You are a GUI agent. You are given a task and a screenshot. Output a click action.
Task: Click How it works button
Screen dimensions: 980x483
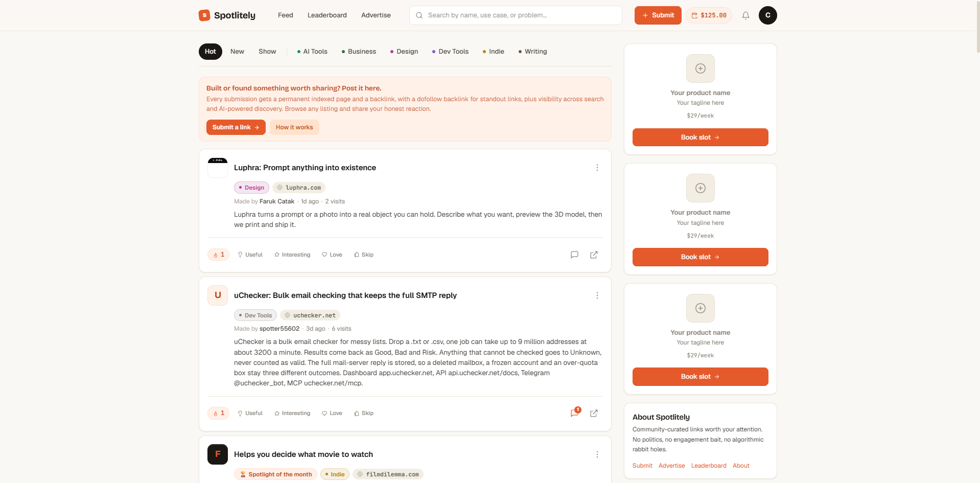click(294, 127)
